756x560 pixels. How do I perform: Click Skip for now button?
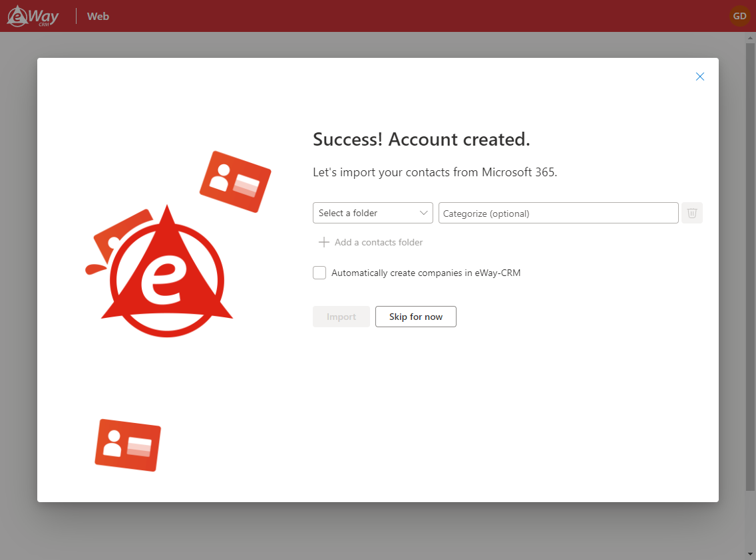416,317
